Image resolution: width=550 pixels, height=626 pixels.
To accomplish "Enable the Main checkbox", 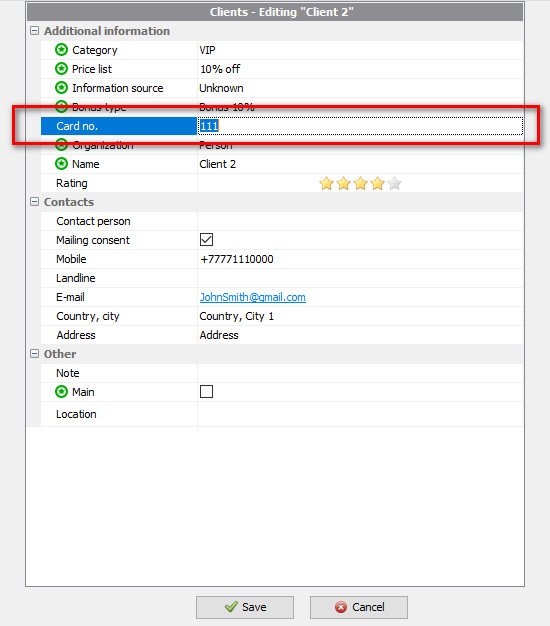I will click(206, 392).
